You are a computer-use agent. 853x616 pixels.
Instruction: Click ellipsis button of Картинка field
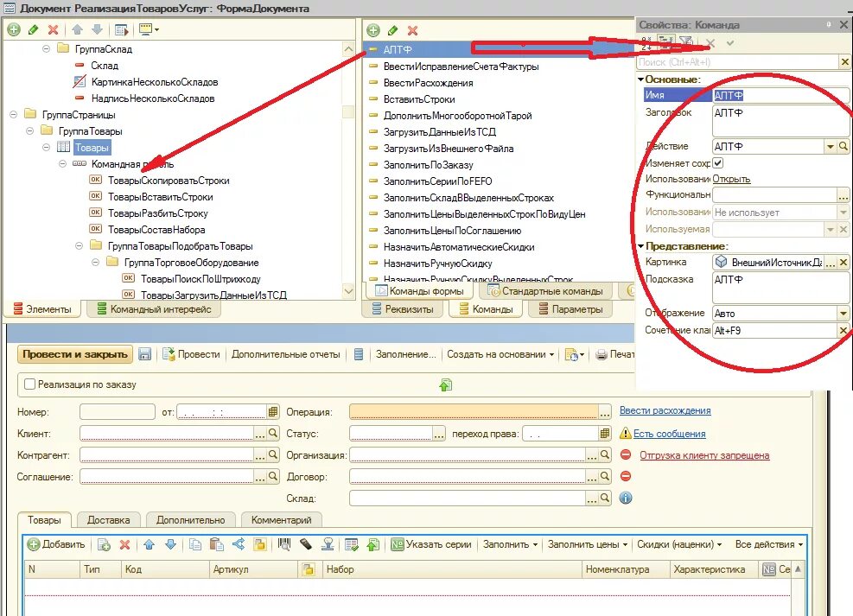[x=831, y=263]
